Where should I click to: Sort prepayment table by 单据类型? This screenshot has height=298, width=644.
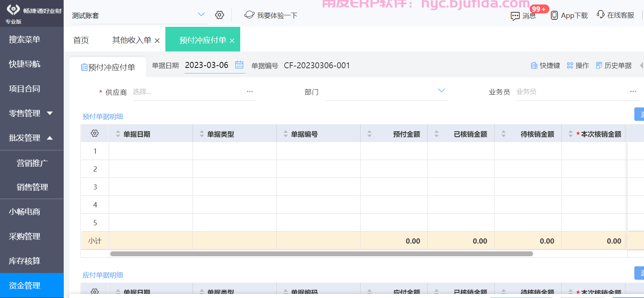tap(202, 134)
